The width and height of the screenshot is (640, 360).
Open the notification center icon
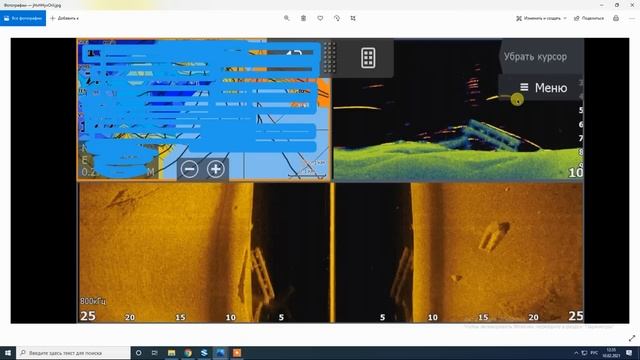[x=629, y=353]
